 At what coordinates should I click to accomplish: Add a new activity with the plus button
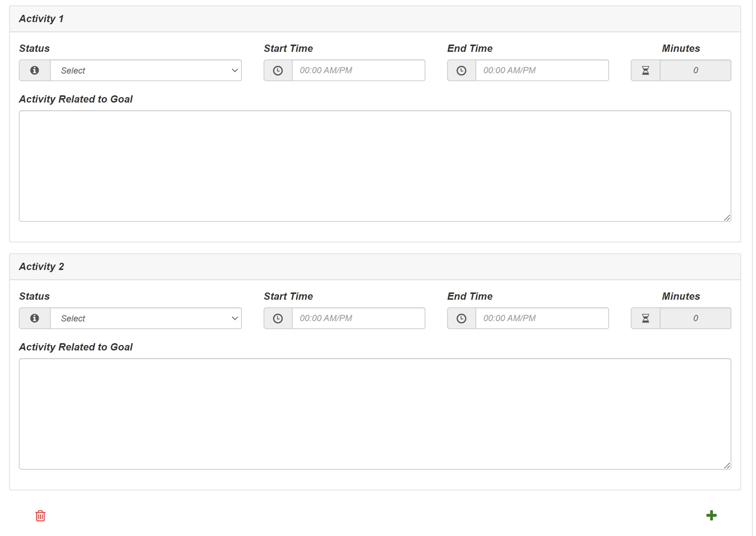coord(712,515)
